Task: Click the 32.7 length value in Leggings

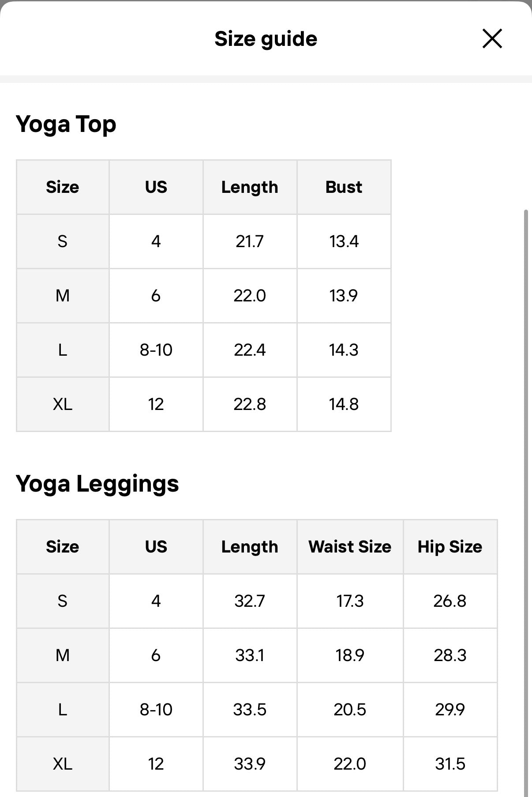Action: (250, 601)
